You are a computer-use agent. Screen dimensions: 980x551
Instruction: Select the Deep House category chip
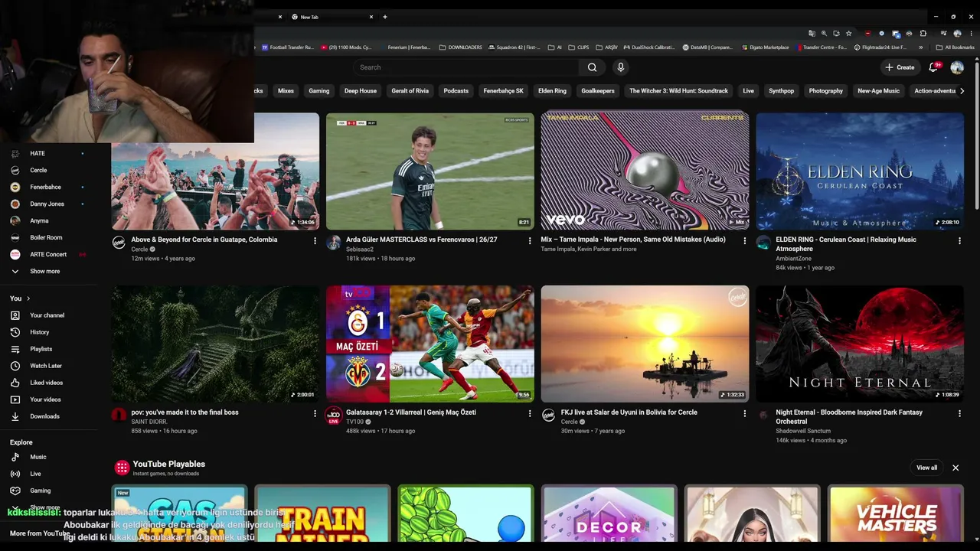click(x=361, y=91)
